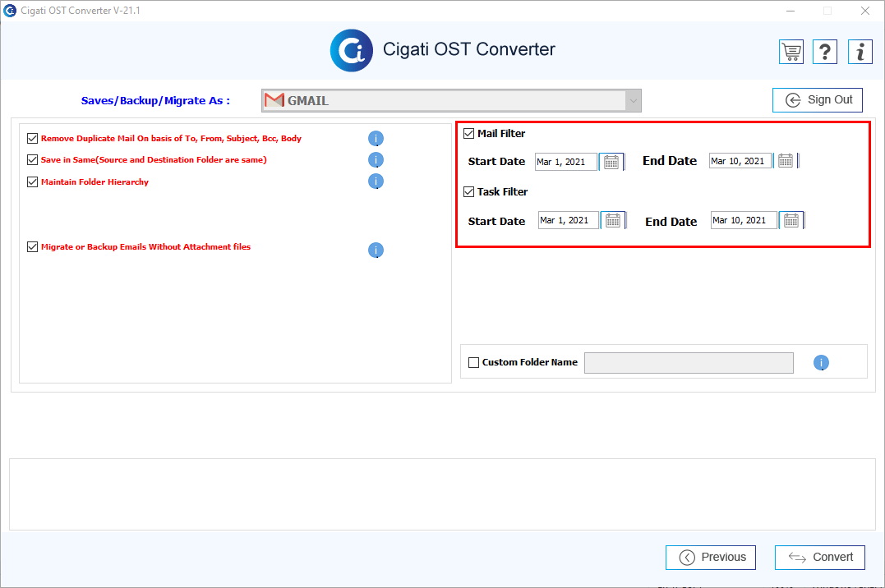
Task: Uncheck Remove Duplicate Mail option
Action: coord(32,138)
